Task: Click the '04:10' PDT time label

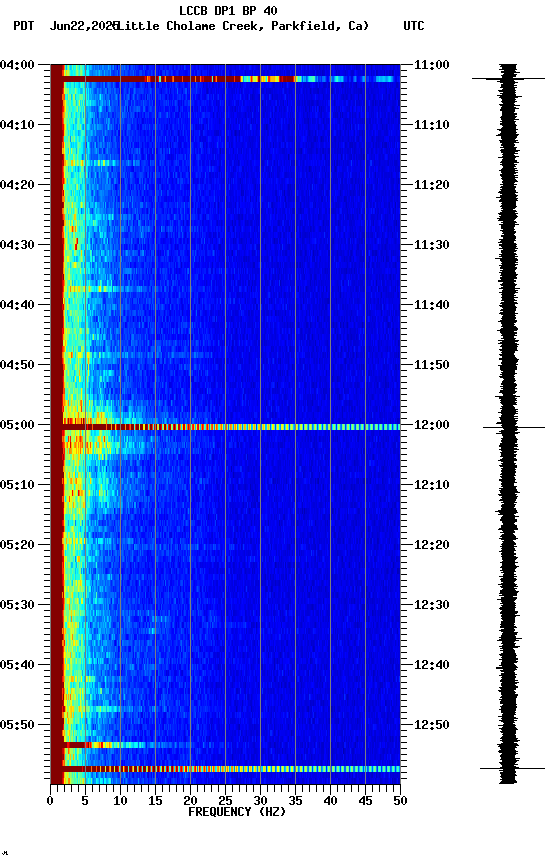Action: click(x=17, y=125)
